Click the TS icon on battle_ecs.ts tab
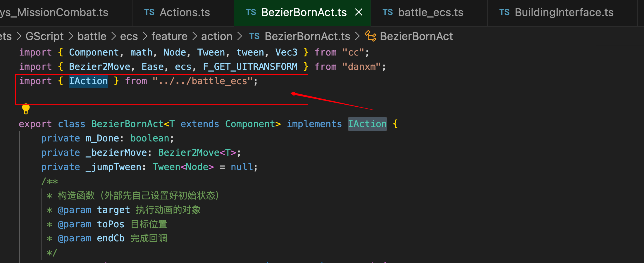This screenshot has height=263, width=644. (388, 12)
